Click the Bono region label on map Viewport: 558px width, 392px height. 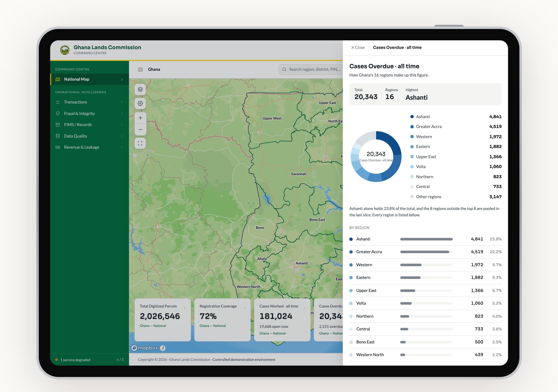260,228
